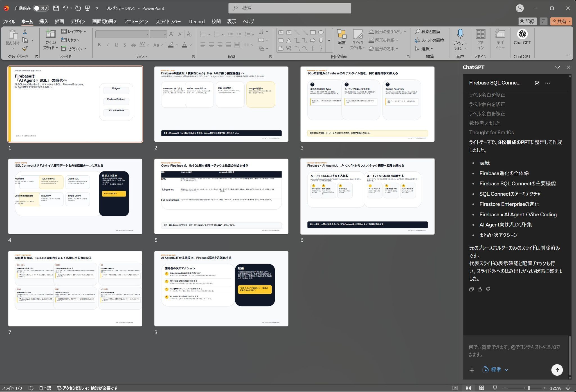Open the ChatGPT add-in from ribbon

[522, 37]
